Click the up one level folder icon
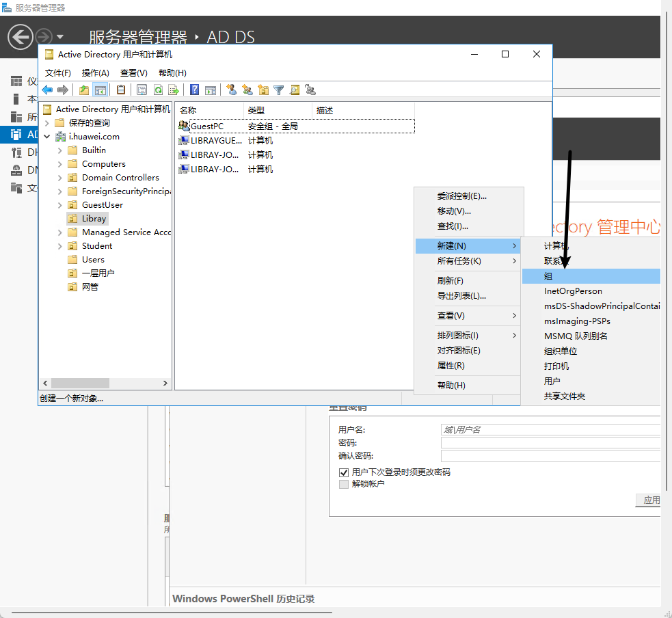The width and height of the screenshot is (672, 618). pyautogui.click(x=83, y=90)
